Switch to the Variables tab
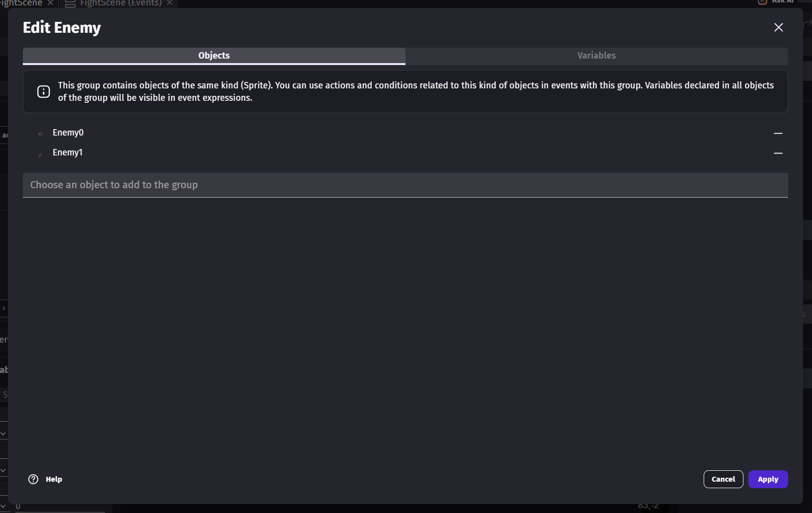Screen dimensions: 812x513 596,56
